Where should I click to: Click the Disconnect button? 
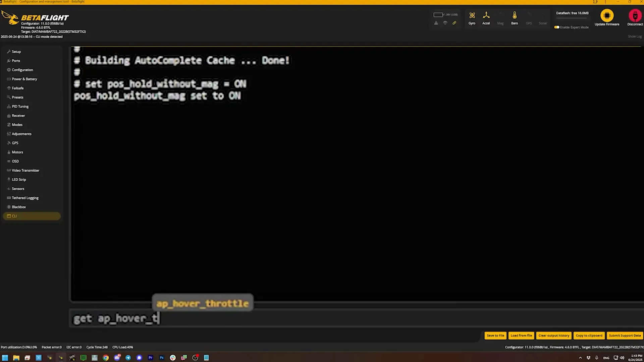635,18
